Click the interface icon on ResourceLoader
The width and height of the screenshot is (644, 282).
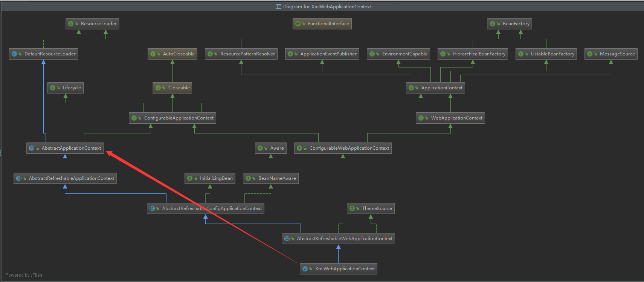click(71, 24)
